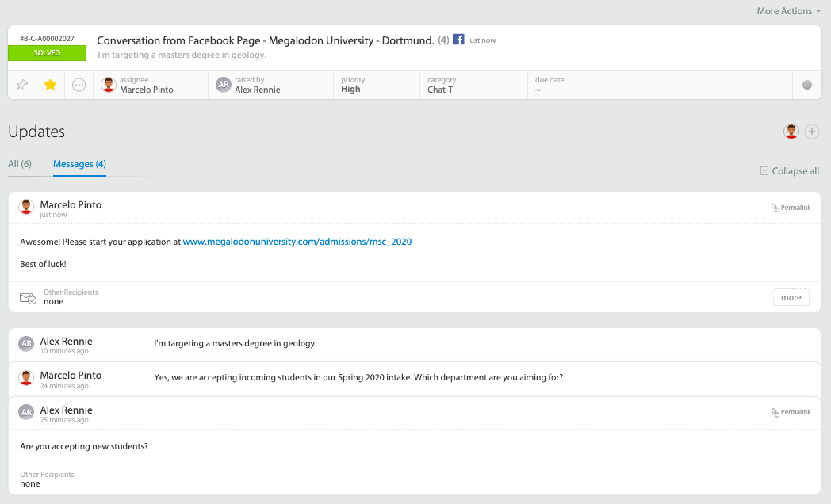Click Alex Rennie's avatar on the 25-minutes-ago message
The width and height of the screenshot is (831, 504).
tap(26, 412)
